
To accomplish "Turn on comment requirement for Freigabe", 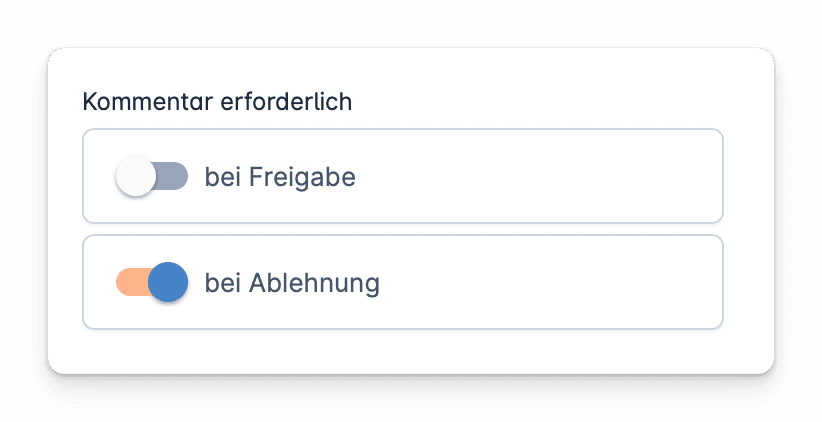I will [x=152, y=177].
